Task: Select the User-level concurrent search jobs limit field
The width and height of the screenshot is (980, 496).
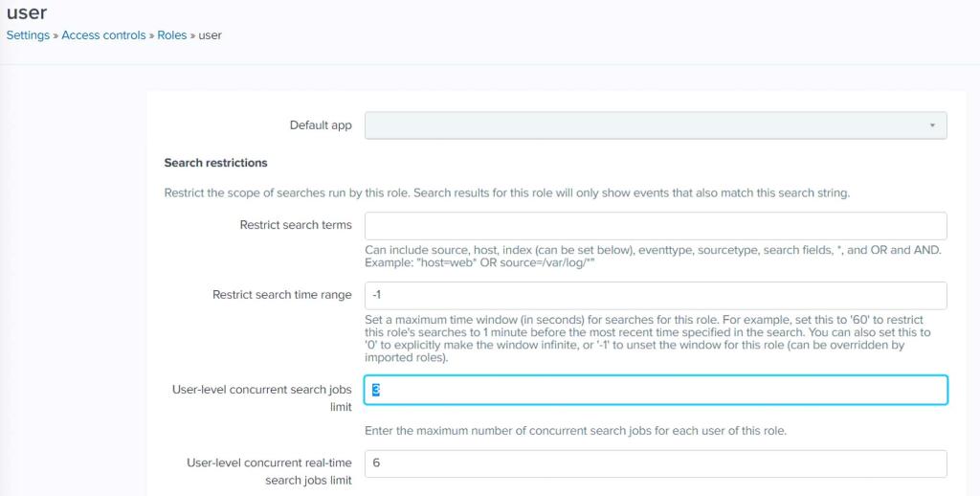Action: pos(656,390)
